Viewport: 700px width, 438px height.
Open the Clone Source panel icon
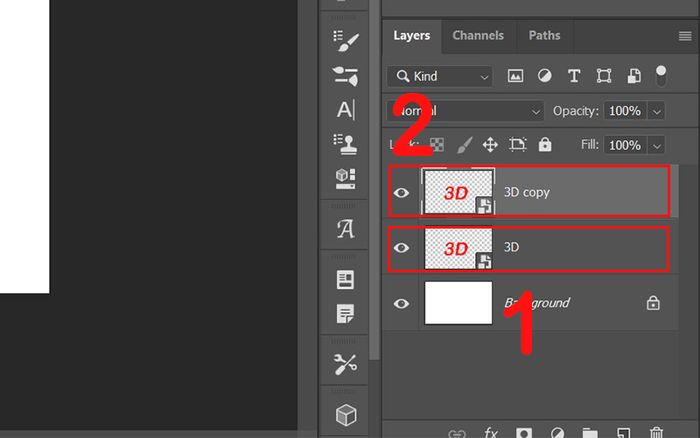pos(345,144)
